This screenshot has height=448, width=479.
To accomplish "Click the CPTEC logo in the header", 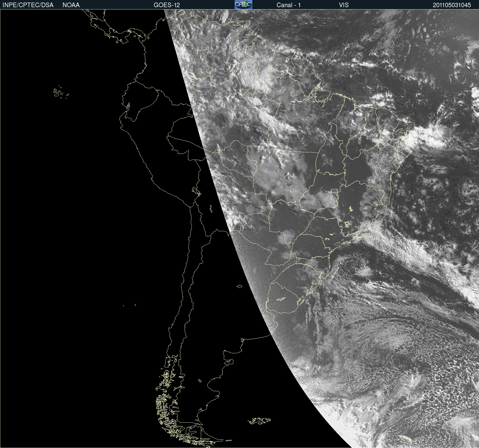I will (243, 5).
